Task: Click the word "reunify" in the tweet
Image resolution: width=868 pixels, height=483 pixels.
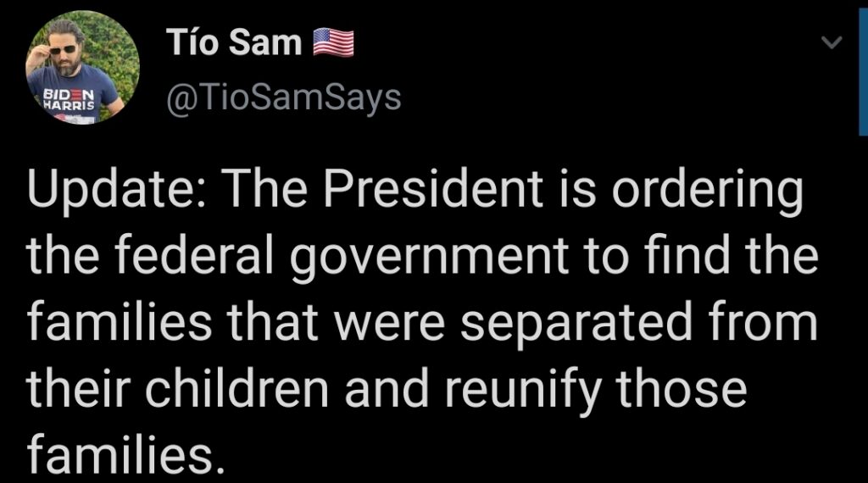Action: pyautogui.click(x=523, y=390)
